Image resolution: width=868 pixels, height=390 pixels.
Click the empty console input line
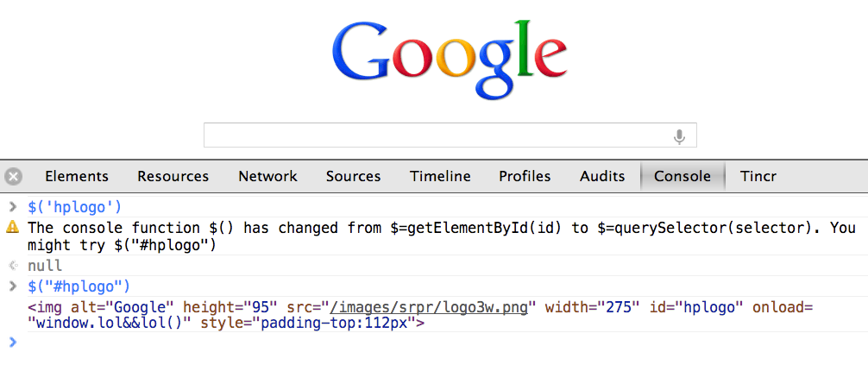(443, 343)
